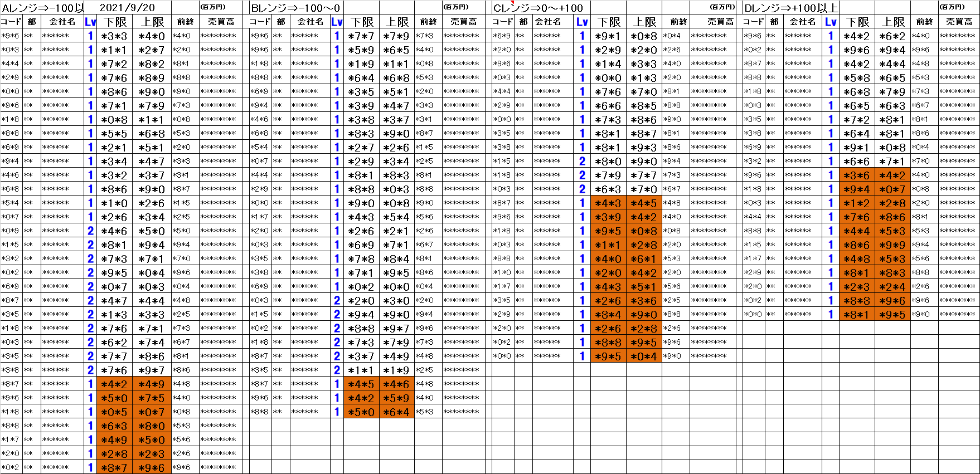Click the orange B range 下限 cell *4*5
980x474 pixels.
(x=361, y=384)
